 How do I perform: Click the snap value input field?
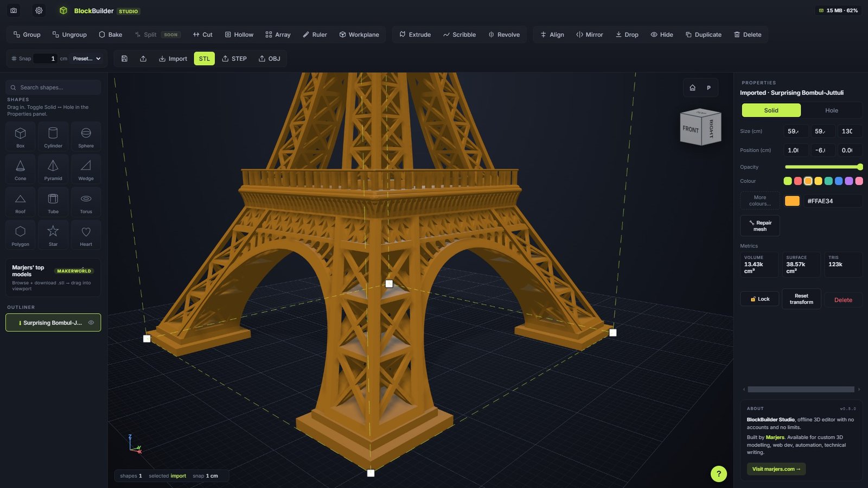coord(46,59)
